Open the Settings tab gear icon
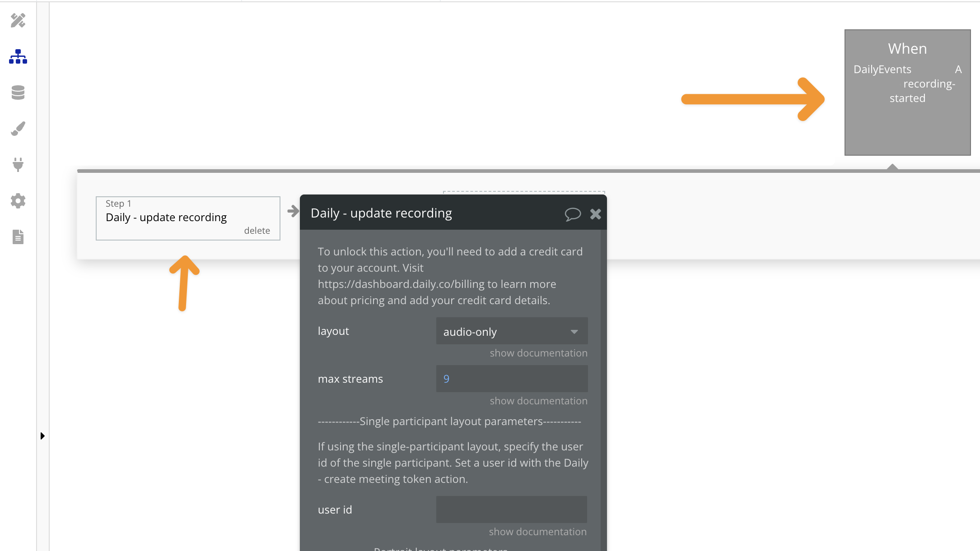This screenshot has width=980, height=551. [x=18, y=201]
